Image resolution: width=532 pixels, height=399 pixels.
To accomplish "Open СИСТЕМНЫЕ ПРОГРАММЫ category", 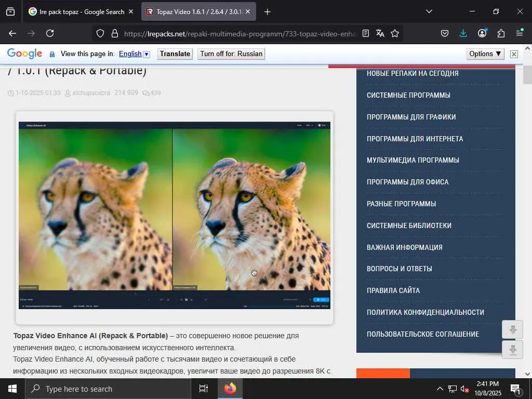I will pyautogui.click(x=408, y=96).
